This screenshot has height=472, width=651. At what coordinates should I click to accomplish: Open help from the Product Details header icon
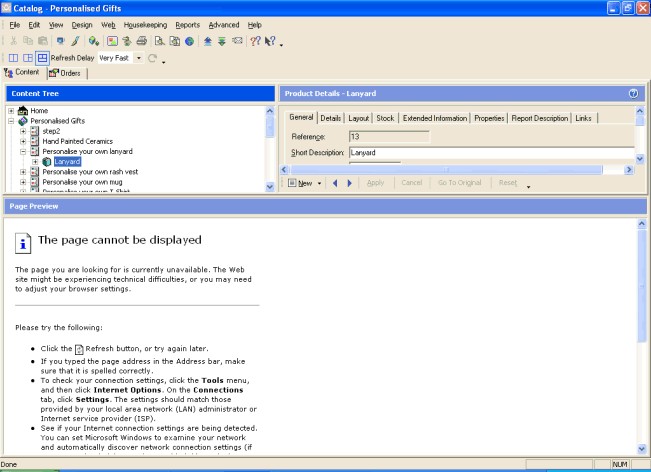[x=632, y=93]
